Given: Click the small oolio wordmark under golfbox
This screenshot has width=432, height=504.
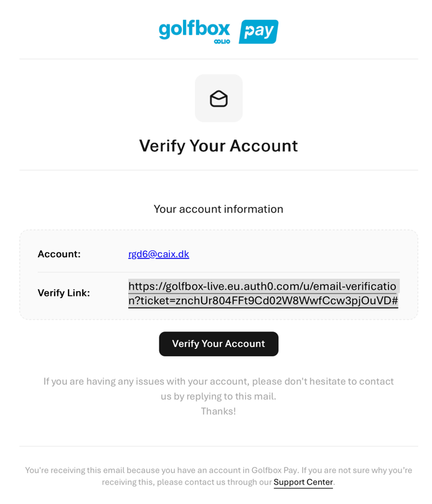Looking at the screenshot, I should [222, 42].
